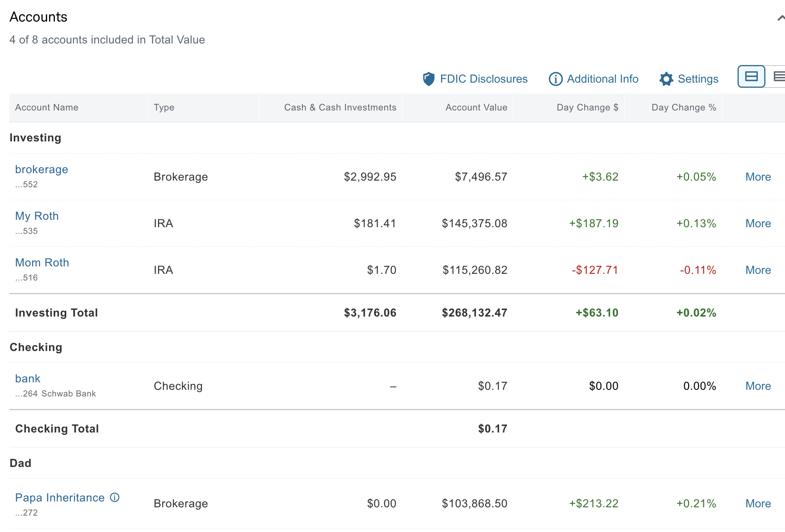Open the My Roth account
The width and height of the screenshot is (785, 532).
(37, 216)
